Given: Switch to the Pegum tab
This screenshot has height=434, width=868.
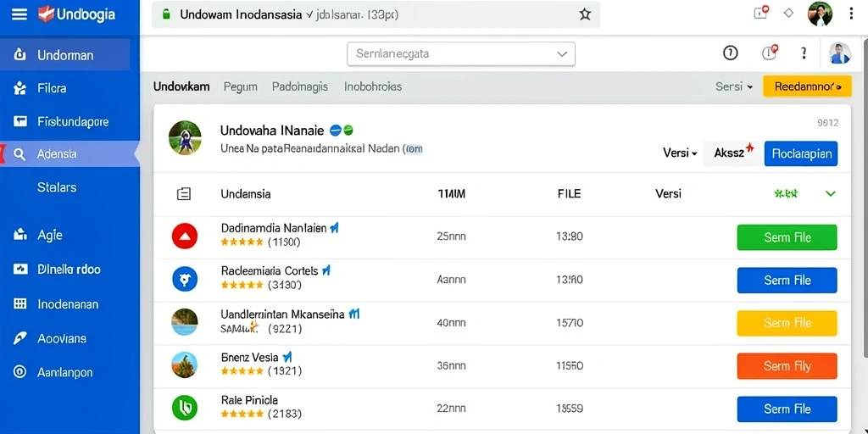Looking at the screenshot, I should [240, 87].
